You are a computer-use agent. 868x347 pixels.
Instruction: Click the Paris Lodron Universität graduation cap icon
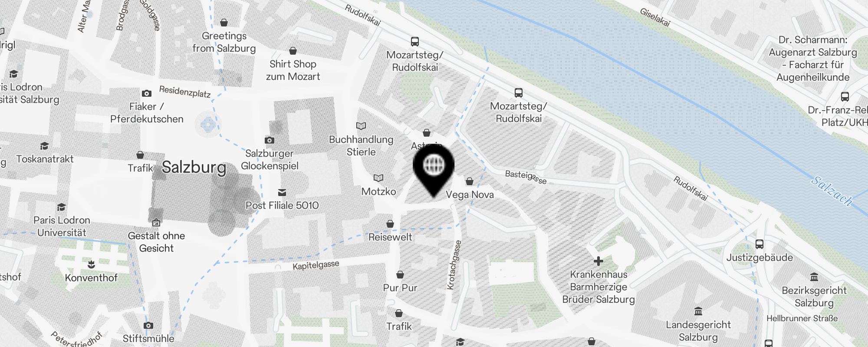[62, 207]
